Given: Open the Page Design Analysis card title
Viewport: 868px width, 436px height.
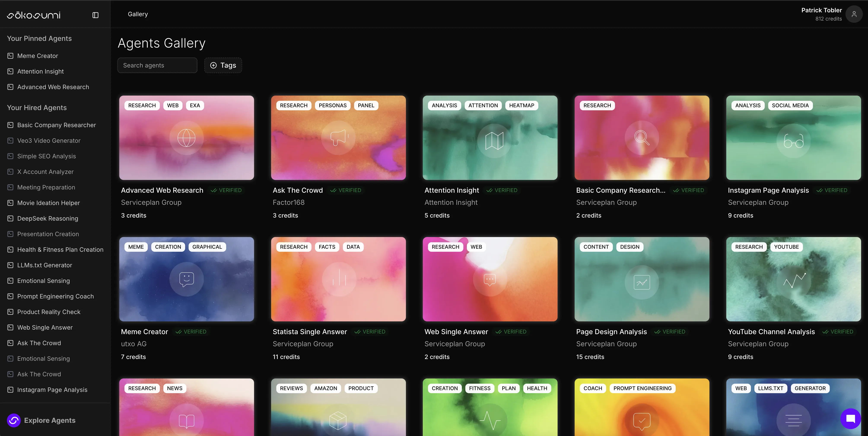Looking at the screenshot, I should point(611,331).
